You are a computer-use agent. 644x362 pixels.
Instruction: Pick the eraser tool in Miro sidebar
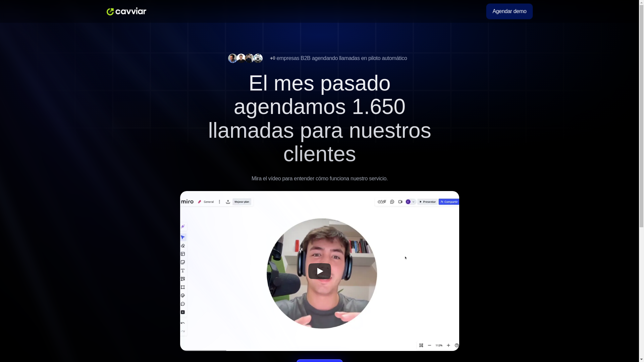pyautogui.click(x=183, y=246)
